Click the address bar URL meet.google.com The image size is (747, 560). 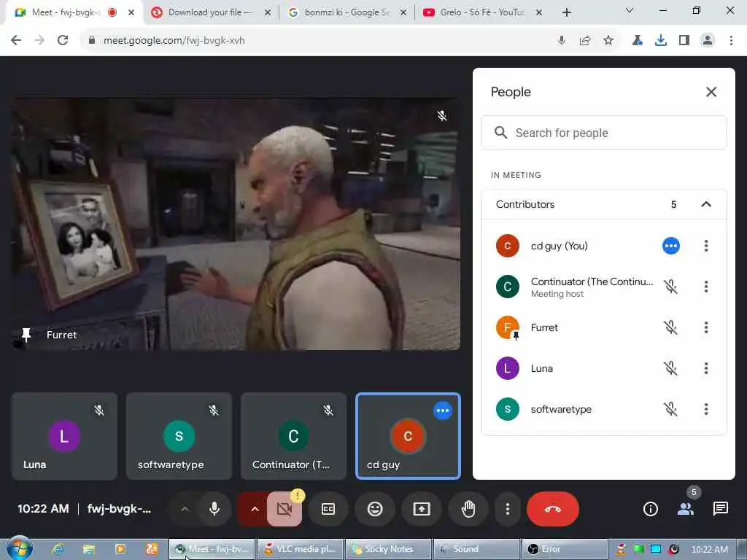pyautogui.click(x=174, y=41)
